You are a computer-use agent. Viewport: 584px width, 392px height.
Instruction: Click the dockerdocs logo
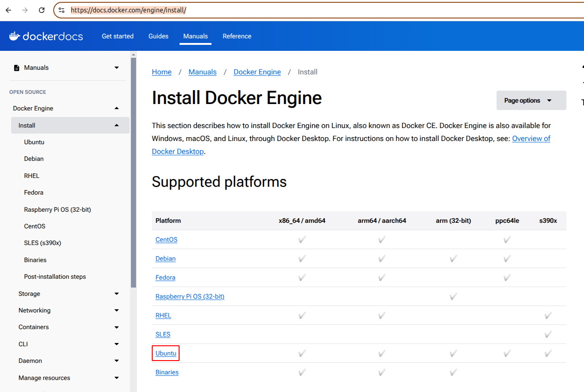pyautogui.click(x=46, y=36)
